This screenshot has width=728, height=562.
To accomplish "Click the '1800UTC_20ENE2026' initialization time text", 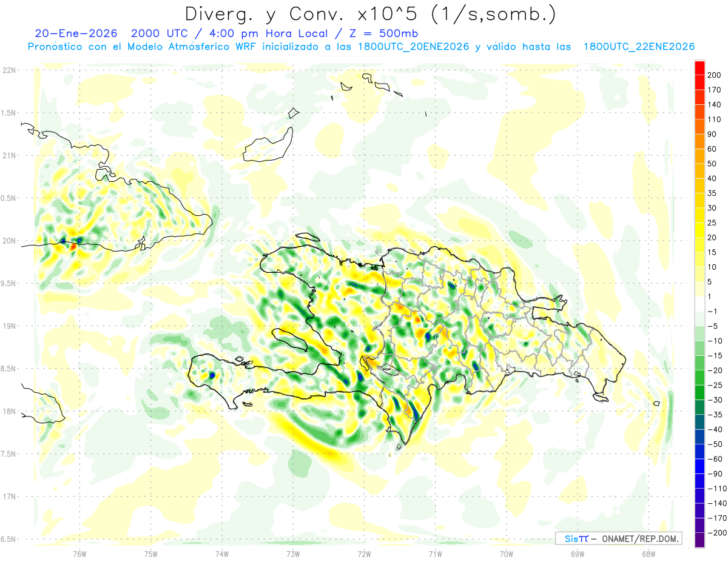I will pyautogui.click(x=413, y=47).
